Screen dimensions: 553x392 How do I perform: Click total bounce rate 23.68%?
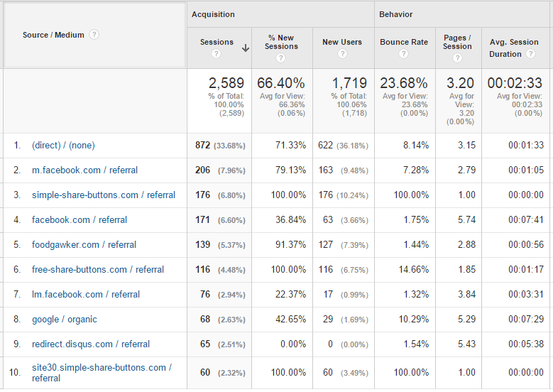click(404, 83)
